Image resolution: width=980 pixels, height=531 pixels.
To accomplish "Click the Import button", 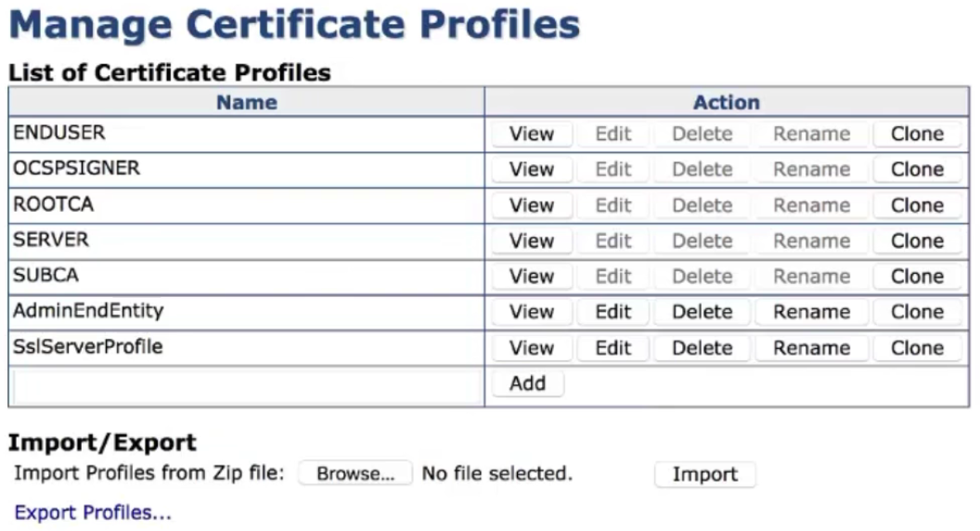I will pos(704,474).
